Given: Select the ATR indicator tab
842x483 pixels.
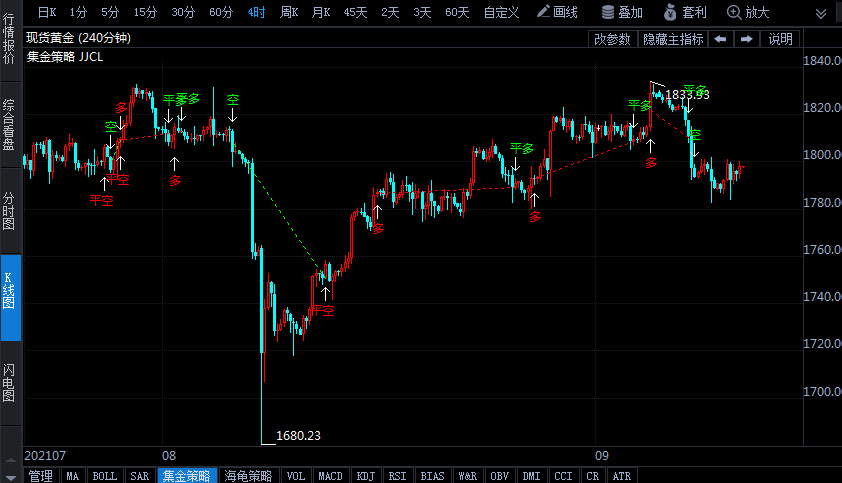Looking at the screenshot, I should [x=622, y=476].
